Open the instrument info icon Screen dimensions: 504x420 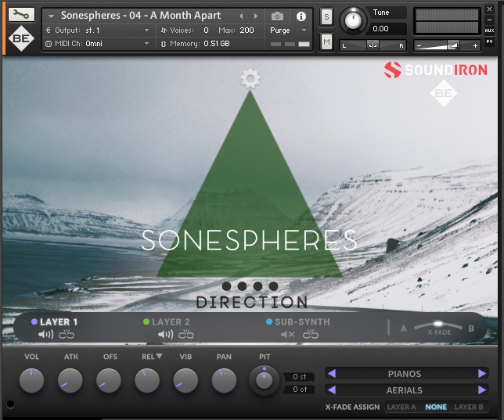tap(301, 16)
